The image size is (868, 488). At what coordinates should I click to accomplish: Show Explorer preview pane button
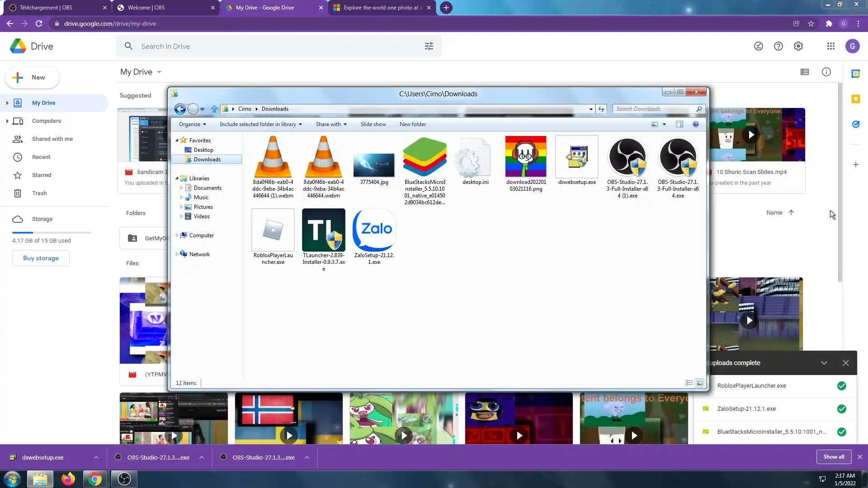[x=679, y=124]
